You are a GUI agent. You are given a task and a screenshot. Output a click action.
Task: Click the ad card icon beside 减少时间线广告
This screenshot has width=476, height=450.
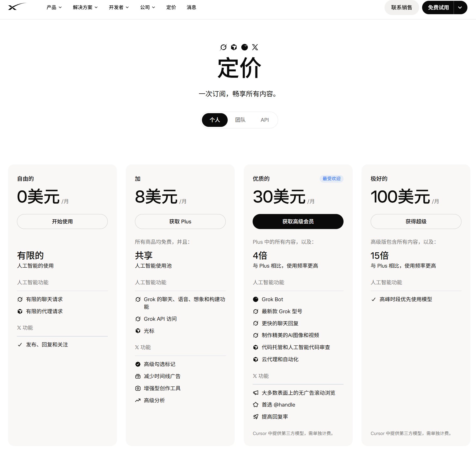tap(138, 376)
